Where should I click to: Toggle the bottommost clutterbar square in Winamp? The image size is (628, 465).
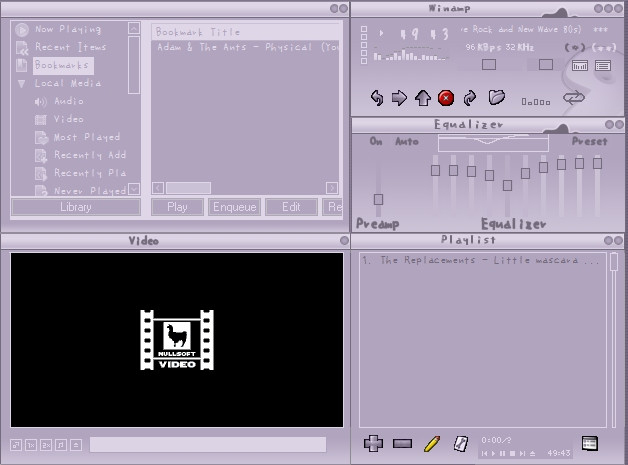click(364, 61)
